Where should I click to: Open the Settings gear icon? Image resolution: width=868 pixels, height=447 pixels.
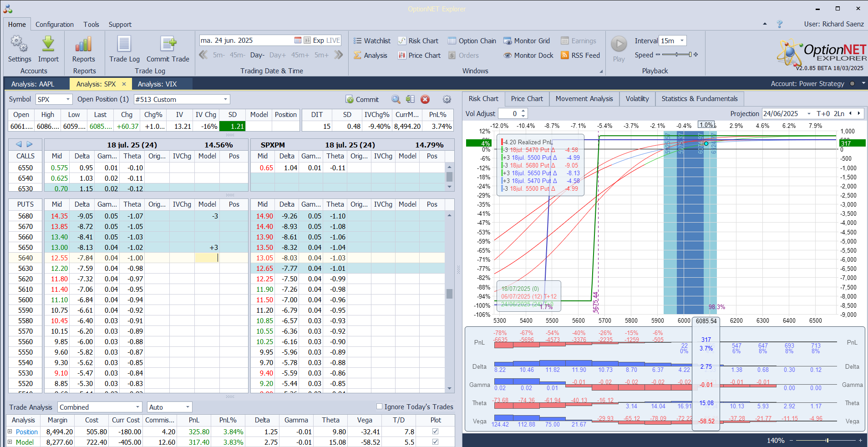click(19, 44)
